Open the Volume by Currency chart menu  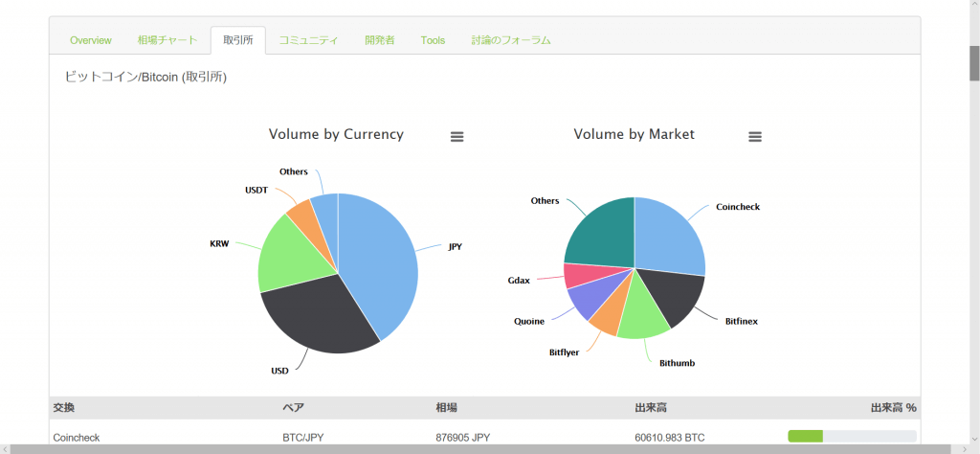(x=457, y=137)
